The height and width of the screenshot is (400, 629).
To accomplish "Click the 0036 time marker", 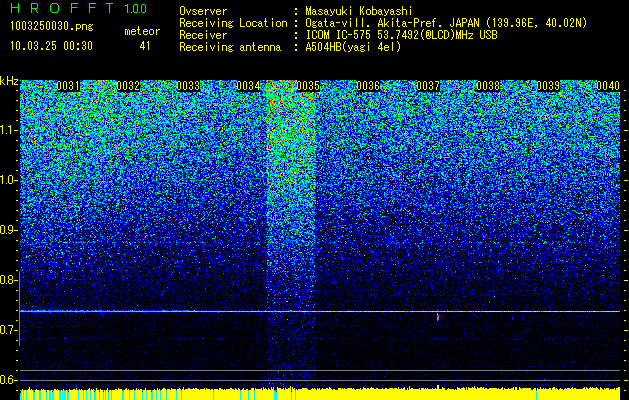I will pos(368,86).
